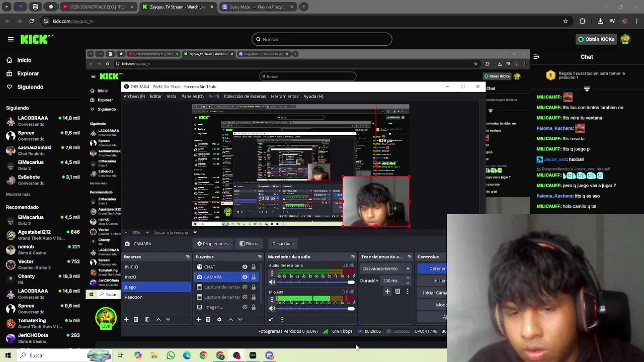
Task: Move selected source up in Fuentes
Action: coord(230,319)
